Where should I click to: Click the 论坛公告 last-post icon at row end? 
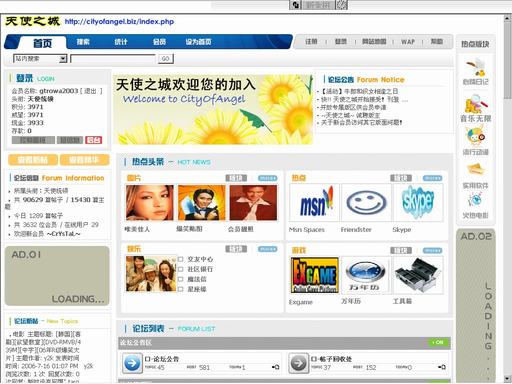click(x=275, y=367)
